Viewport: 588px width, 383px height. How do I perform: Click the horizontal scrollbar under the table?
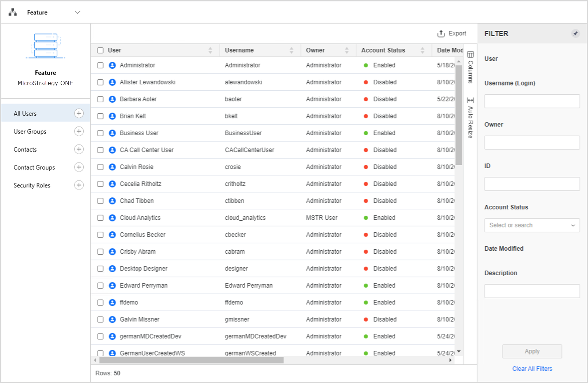tap(191, 360)
